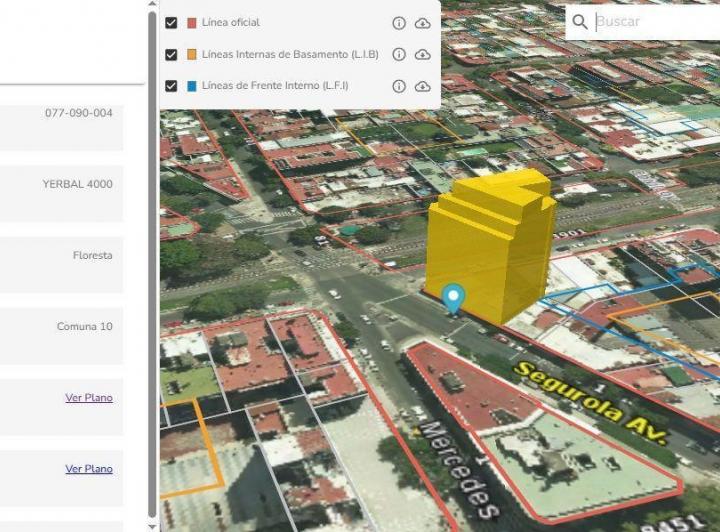Click the blue L.F.I color swatch
Image resolution: width=720 pixels, height=532 pixels.
[x=192, y=86]
